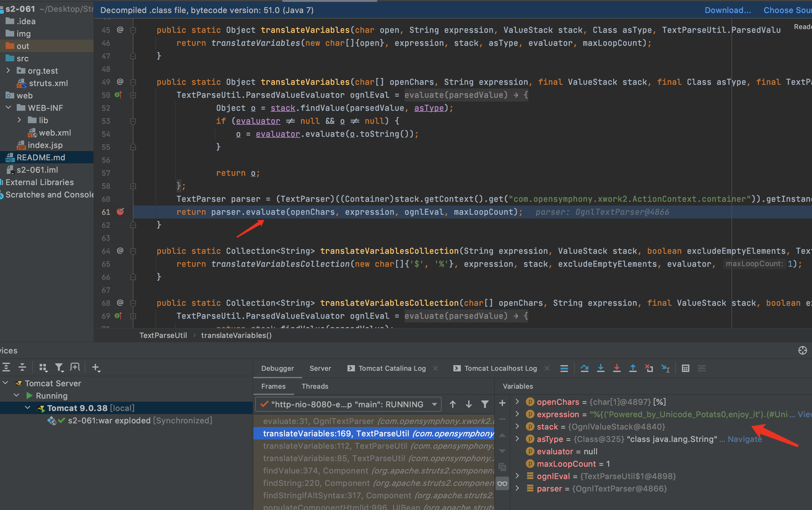812x510 pixels.
Task: Close the Tomcat Catalina Log tab
Action: coord(435,368)
